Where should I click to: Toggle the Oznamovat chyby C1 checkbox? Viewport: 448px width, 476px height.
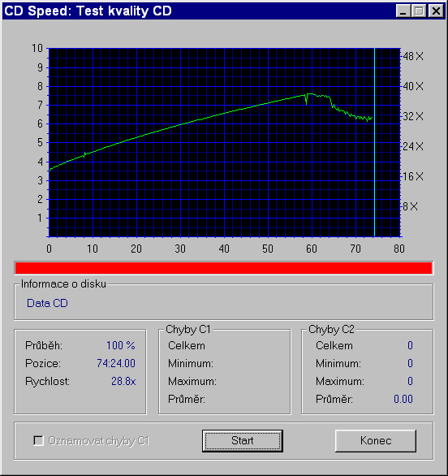point(38,441)
